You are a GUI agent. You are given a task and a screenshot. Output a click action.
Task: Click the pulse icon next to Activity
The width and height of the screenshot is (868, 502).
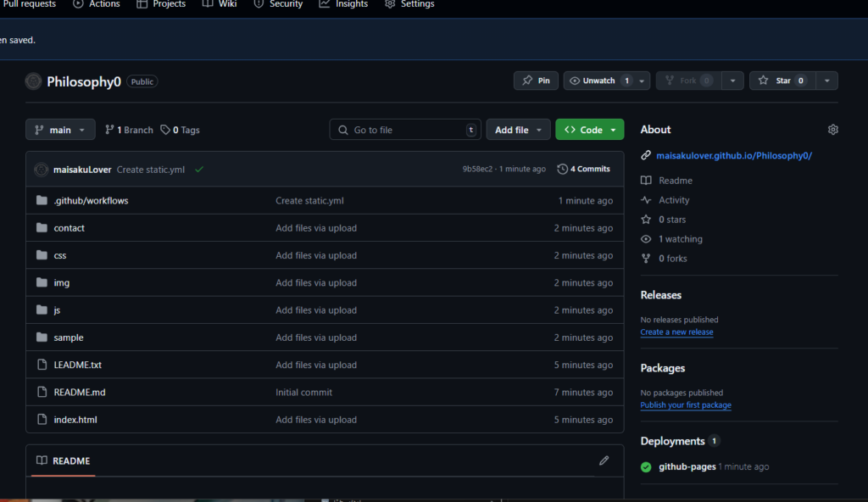pyautogui.click(x=645, y=200)
